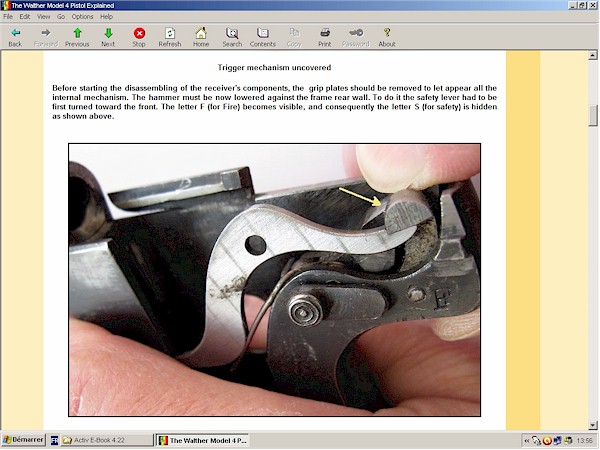Select The Walther Model 4 taskbar button
The height and width of the screenshot is (450, 600).
click(203, 440)
